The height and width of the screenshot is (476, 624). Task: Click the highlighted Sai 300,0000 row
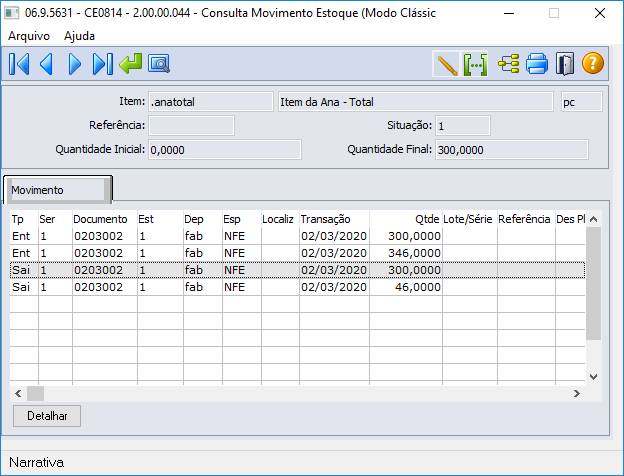(x=297, y=270)
